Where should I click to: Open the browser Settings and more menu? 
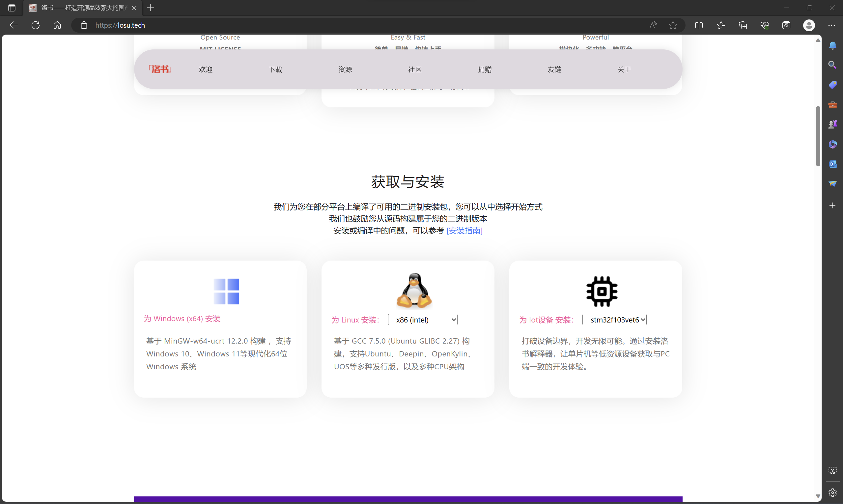click(x=831, y=25)
